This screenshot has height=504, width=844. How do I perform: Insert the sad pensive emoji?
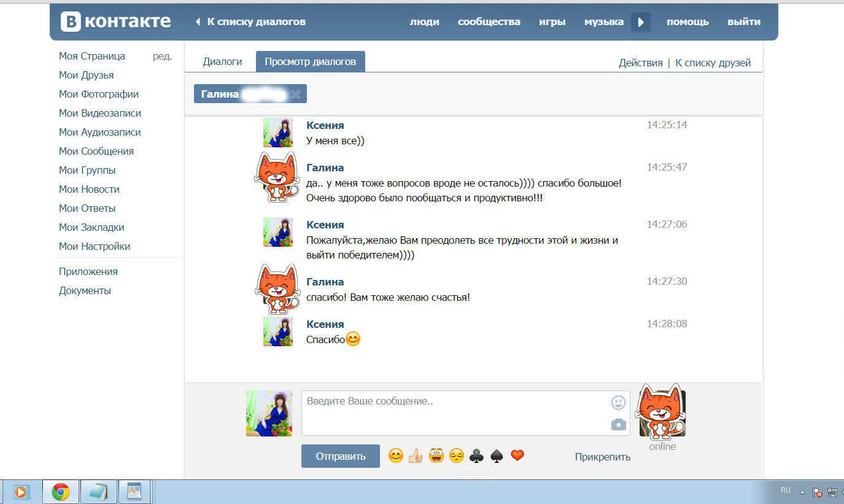[456, 456]
